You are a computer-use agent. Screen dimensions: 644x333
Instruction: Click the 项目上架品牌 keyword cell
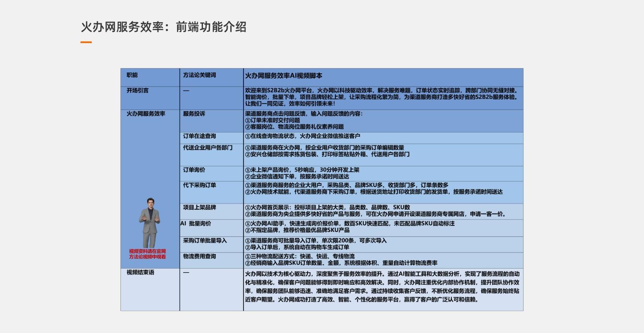(200, 207)
